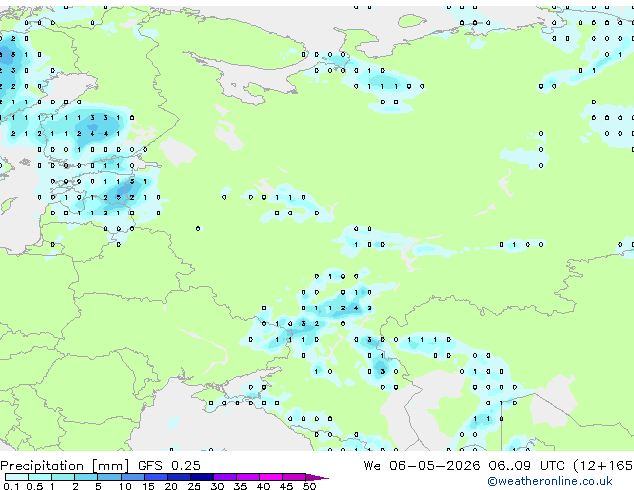
Task: Click the legend value '45'
Action: [x=286, y=486]
